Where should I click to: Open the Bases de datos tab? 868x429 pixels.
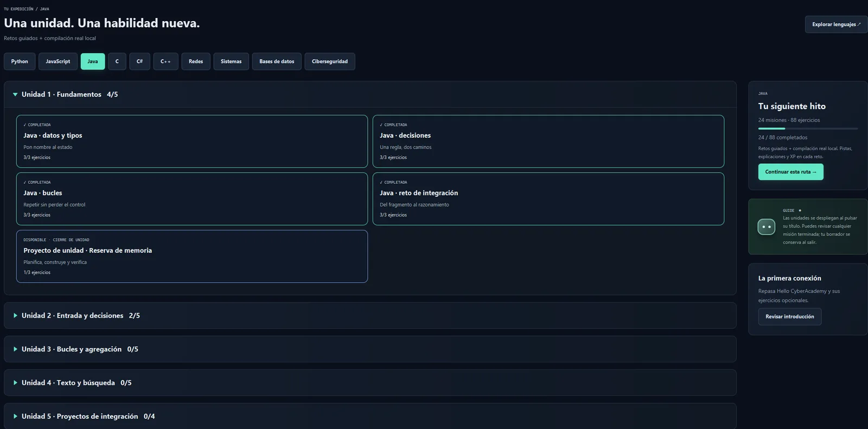(x=277, y=61)
